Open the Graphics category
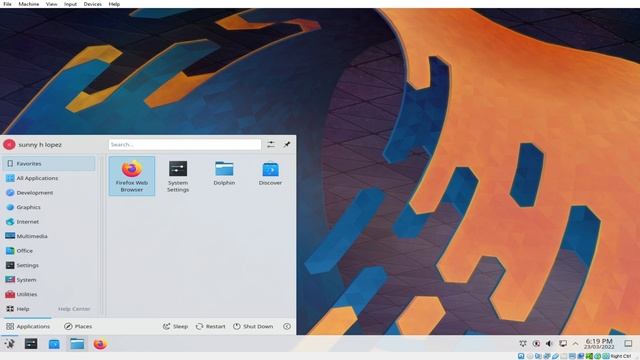This screenshot has width=640, height=360. [x=49, y=207]
